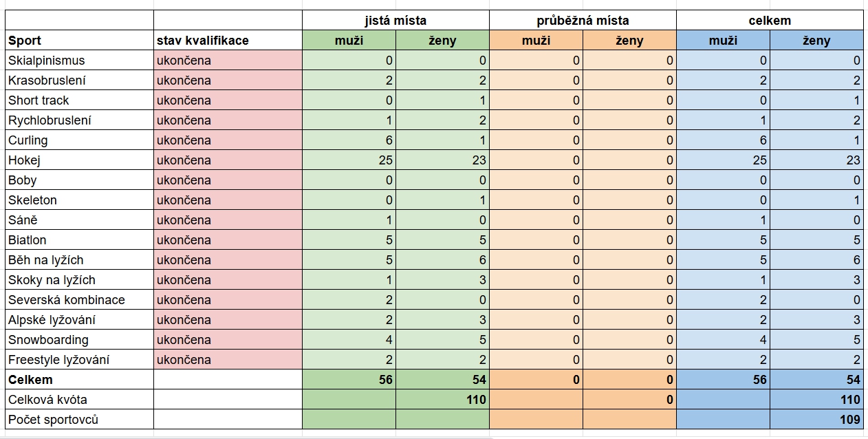Select the Sport column header cell
This screenshot has width=868, height=439.
[79, 41]
